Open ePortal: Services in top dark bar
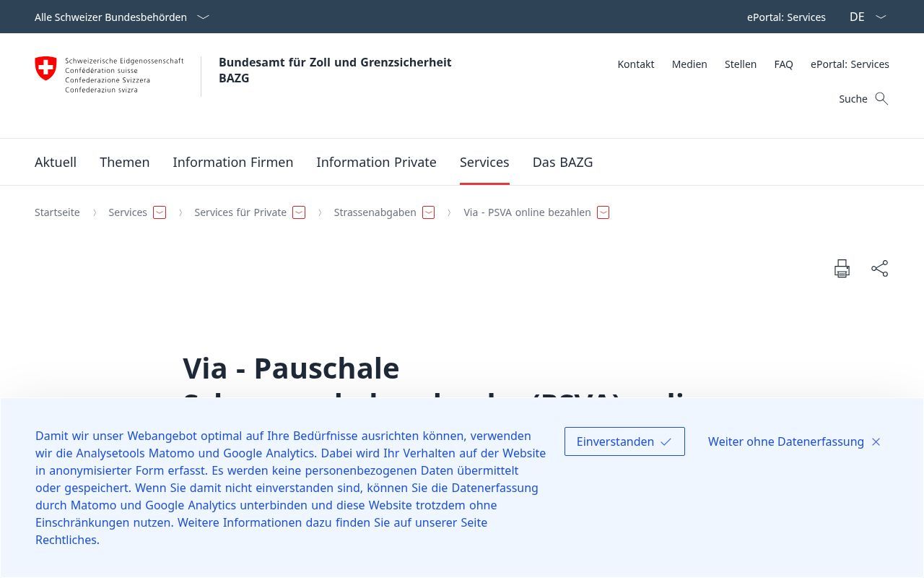The width and height of the screenshot is (924, 578). point(786,17)
